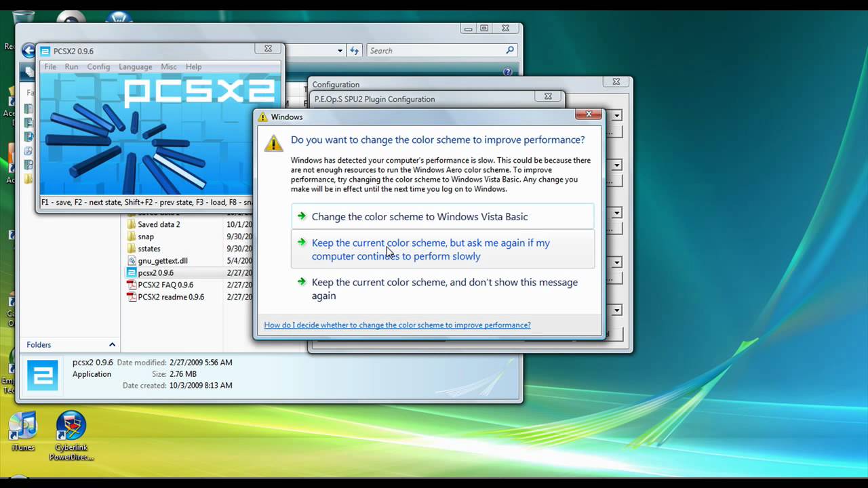Open the File menu in PCSX2
Screen dimensions: 868x488
tap(50, 67)
